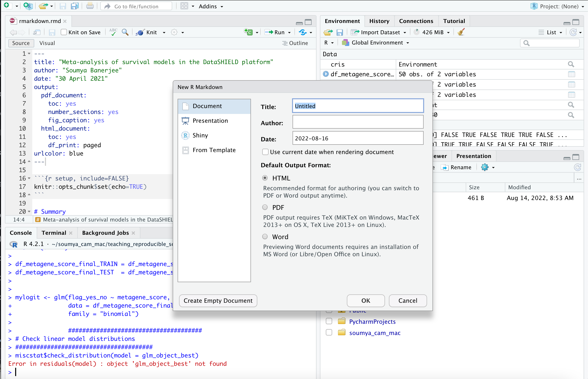588x379 pixels.
Task: Cancel the New R Markdown dialog
Action: [407, 301]
